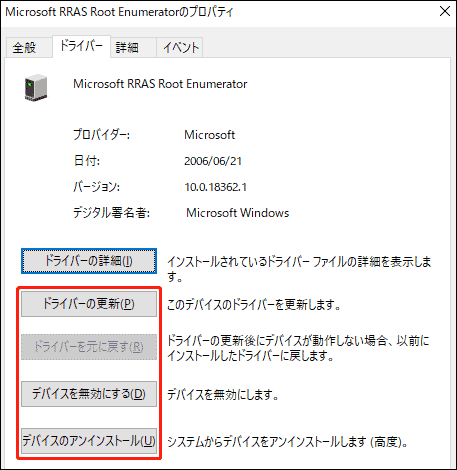
Task: Select the ドライバー tab
Action: tap(81, 46)
